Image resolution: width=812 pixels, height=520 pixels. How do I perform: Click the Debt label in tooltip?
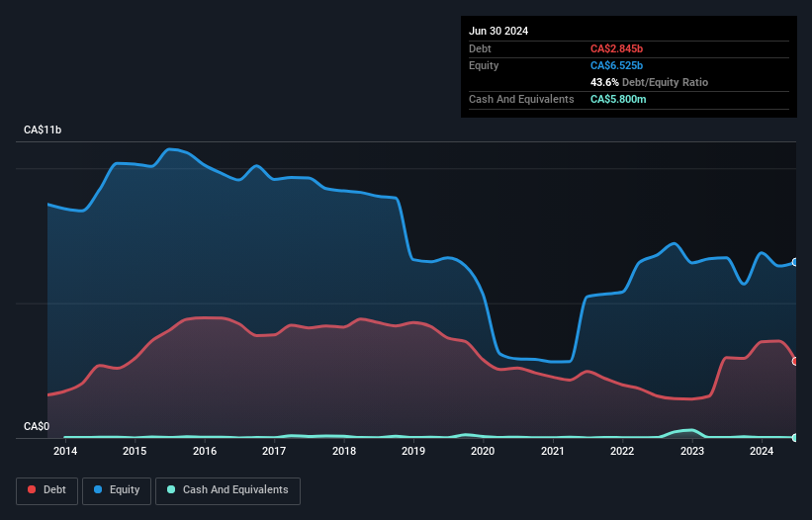480,48
